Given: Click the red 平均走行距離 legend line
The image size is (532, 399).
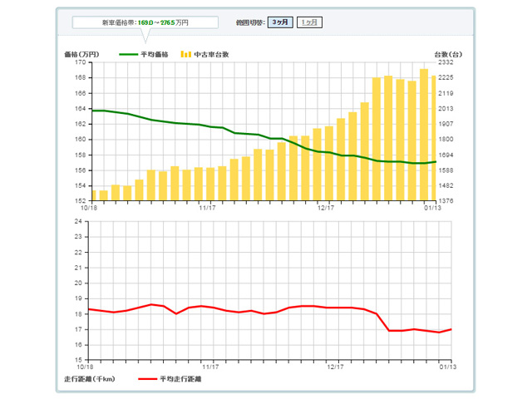Looking at the screenshot, I should tap(148, 379).
